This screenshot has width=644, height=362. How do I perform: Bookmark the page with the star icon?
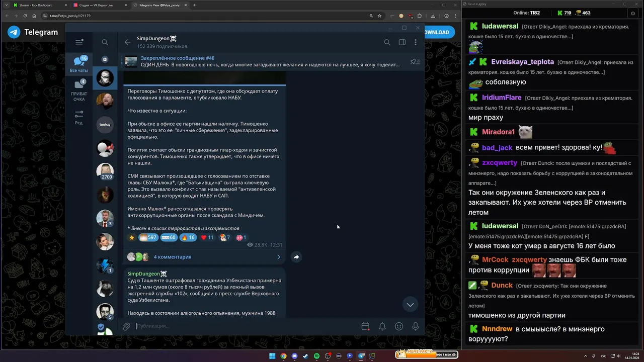click(x=380, y=16)
